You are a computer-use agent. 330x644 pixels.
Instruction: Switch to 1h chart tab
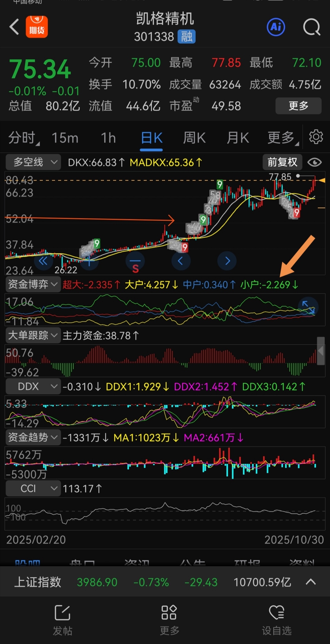click(x=108, y=138)
